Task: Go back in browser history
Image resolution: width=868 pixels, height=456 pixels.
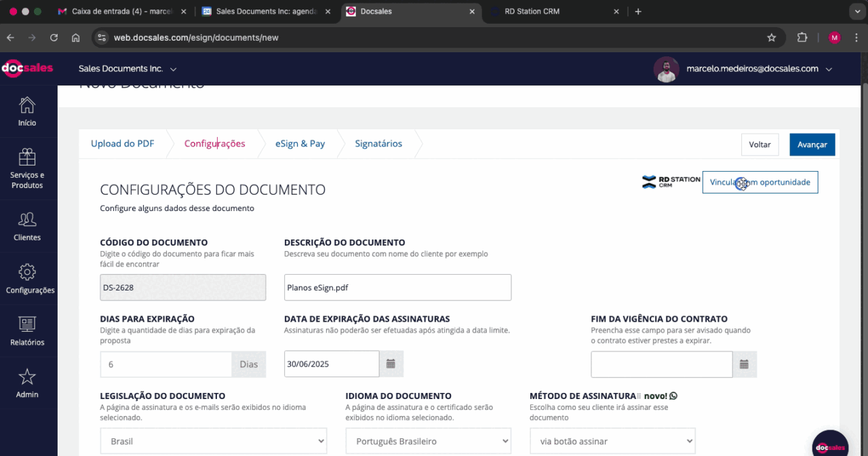Action: point(10,37)
